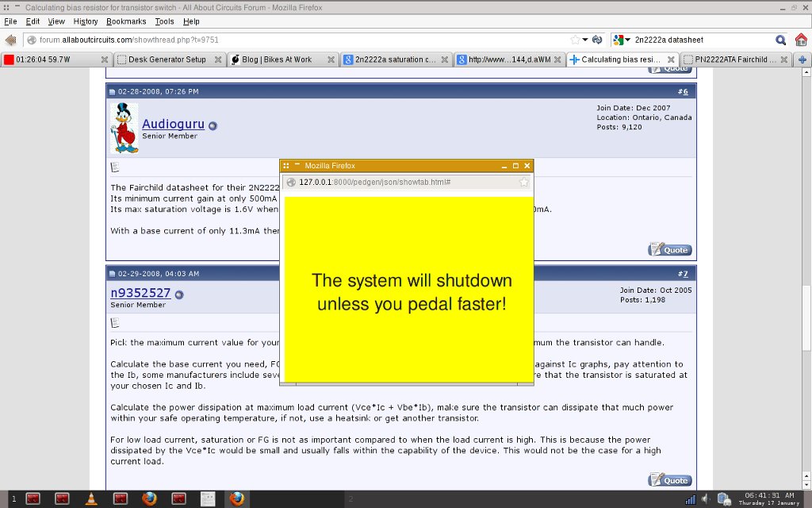Click the search magnifier icon
This screenshot has width=812, height=508.
[x=780, y=40]
